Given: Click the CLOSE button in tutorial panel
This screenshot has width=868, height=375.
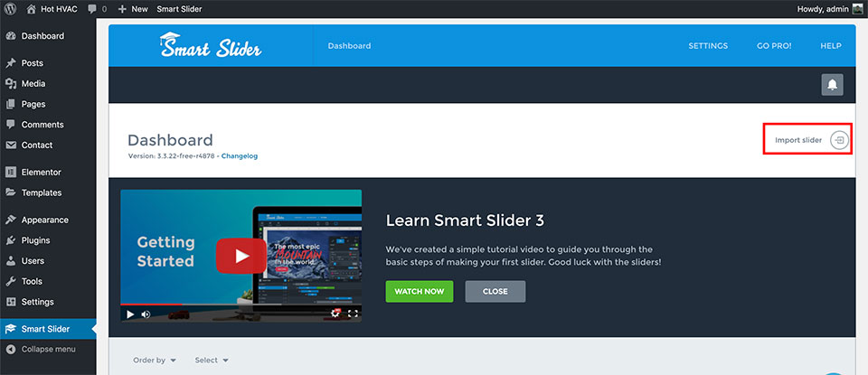Looking at the screenshot, I should click(495, 292).
